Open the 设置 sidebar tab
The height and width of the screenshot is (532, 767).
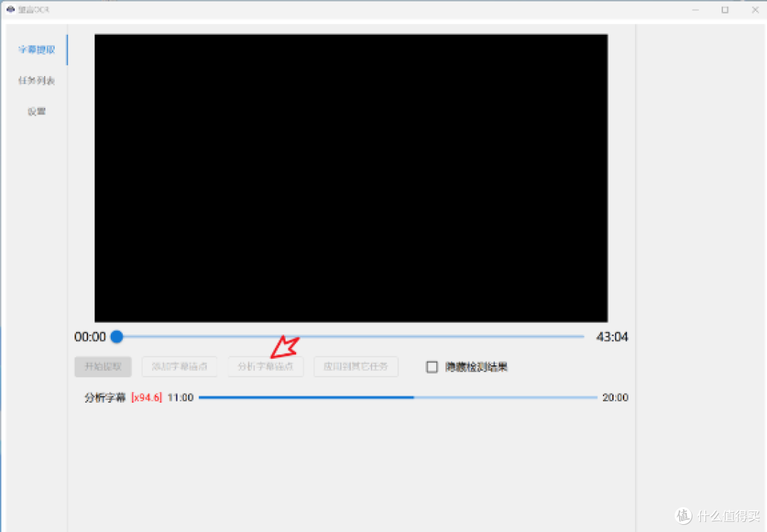coord(37,112)
